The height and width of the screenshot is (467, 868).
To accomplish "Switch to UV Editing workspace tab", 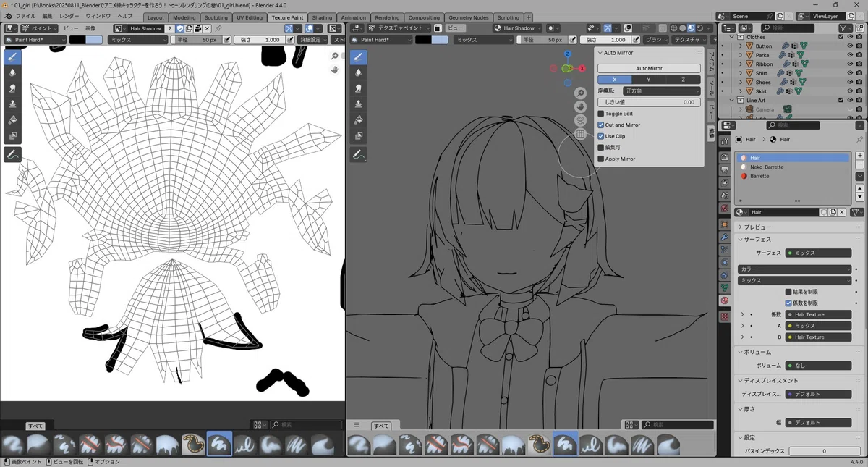I will tap(249, 17).
